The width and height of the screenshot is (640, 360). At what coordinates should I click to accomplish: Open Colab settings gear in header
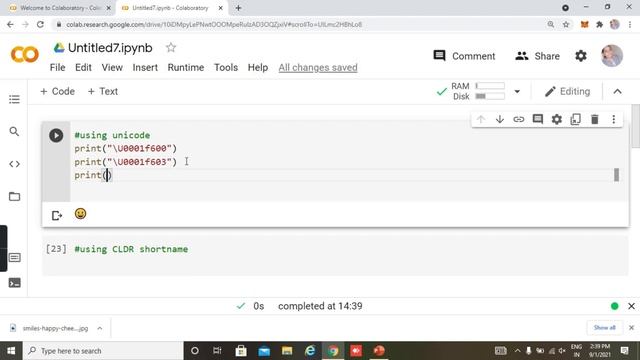(581, 56)
